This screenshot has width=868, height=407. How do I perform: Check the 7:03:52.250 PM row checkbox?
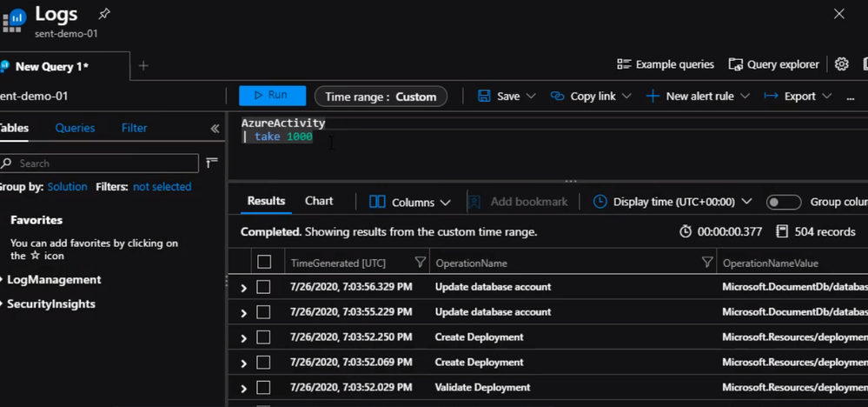click(263, 337)
